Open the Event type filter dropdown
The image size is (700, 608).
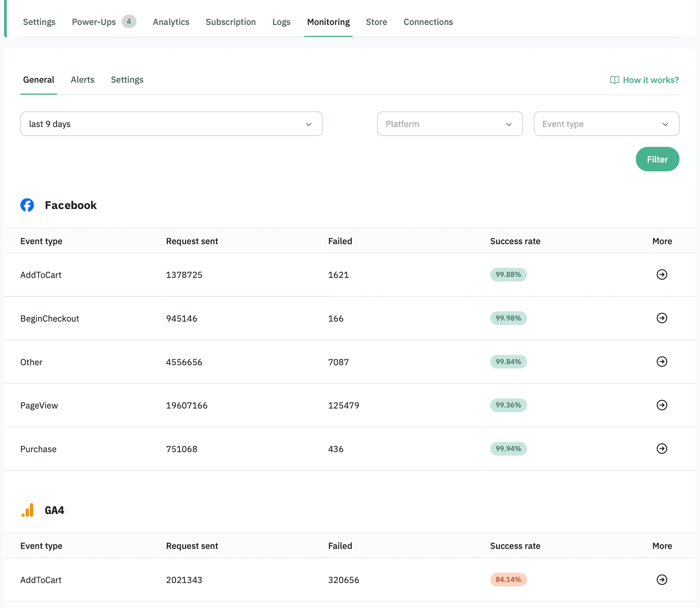[x=606, y=124]
